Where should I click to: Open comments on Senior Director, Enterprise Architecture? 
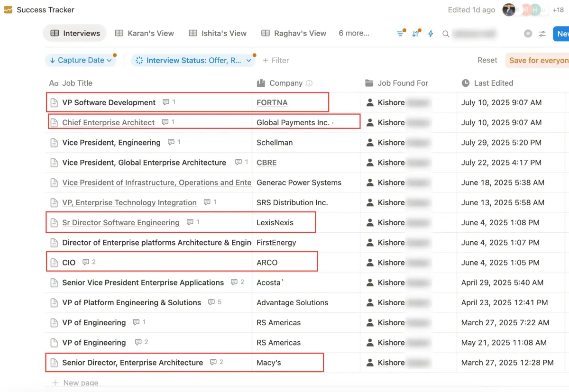[x=217, y=363]
